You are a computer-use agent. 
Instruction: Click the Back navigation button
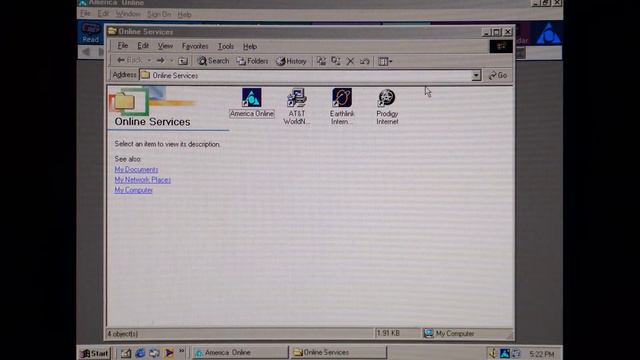pos(129,61)
